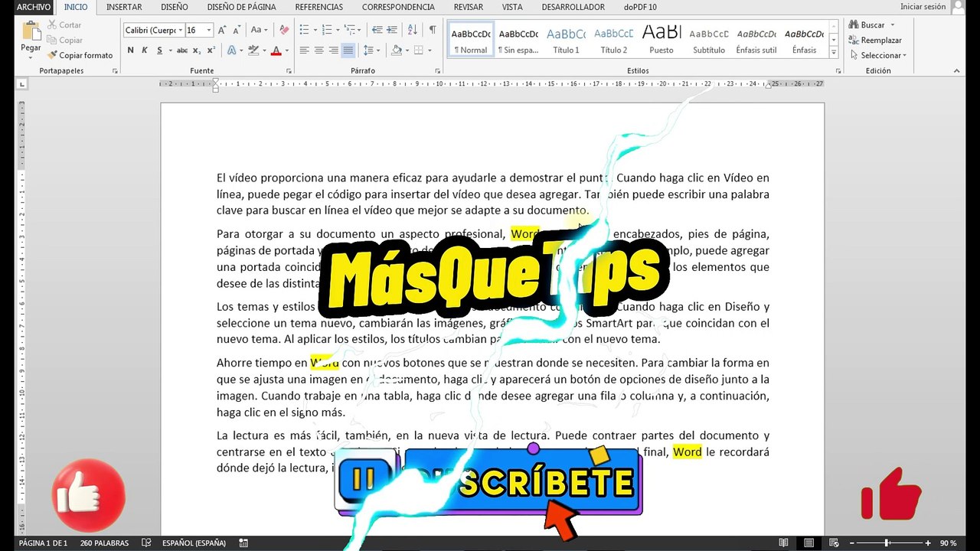Clear all formatting eraser icon
Screen dimensions: 980x551
click(284, 30)
